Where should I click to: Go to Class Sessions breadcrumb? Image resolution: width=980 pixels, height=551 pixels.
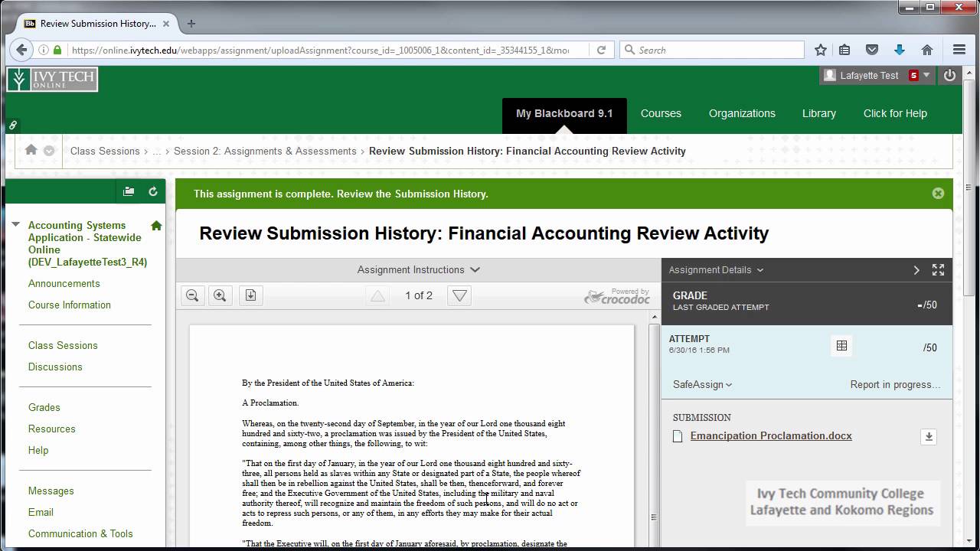click(x=105, y=151)
